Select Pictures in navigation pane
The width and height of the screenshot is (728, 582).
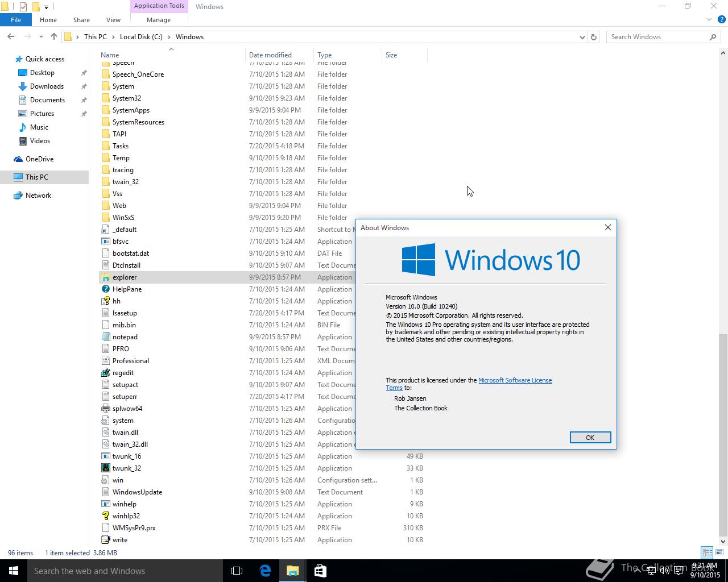pos(42,114)
